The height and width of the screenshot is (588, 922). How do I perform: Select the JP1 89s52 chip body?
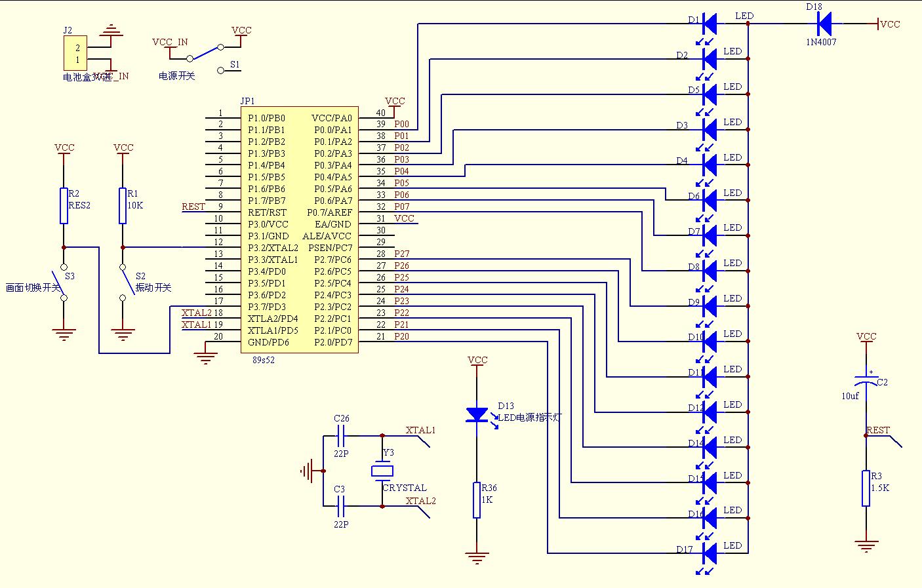pos(299,229)
